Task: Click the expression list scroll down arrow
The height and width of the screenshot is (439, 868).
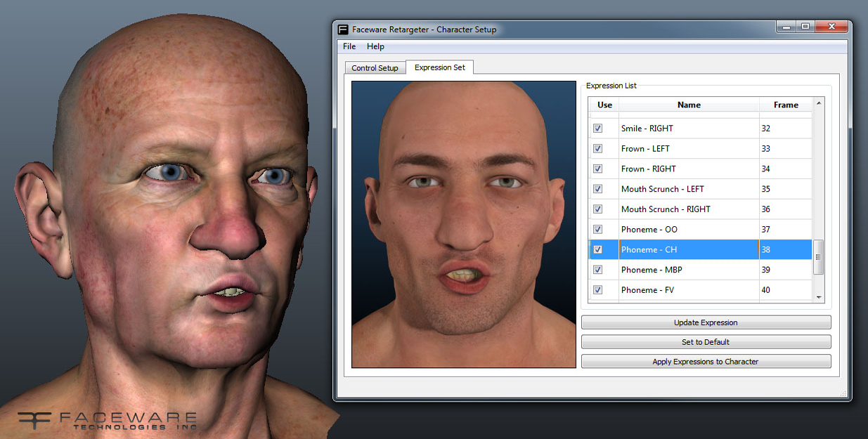Action: [818, 297]
